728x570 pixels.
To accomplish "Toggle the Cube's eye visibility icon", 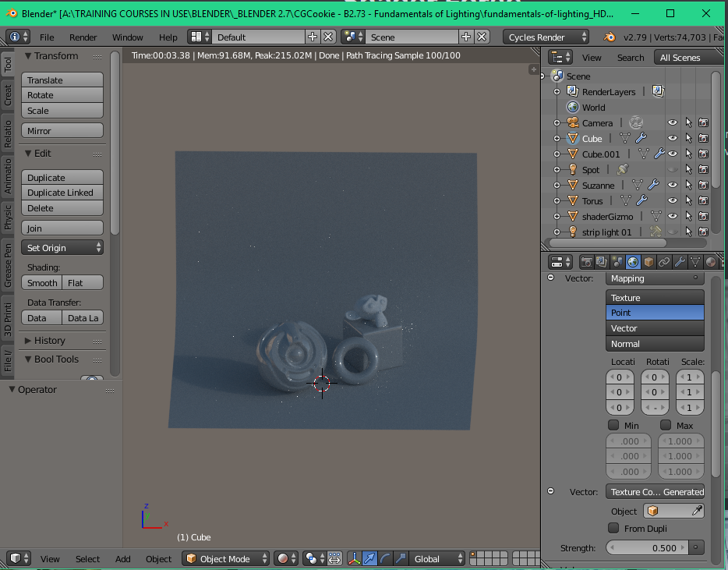I will tap(672, 138).
